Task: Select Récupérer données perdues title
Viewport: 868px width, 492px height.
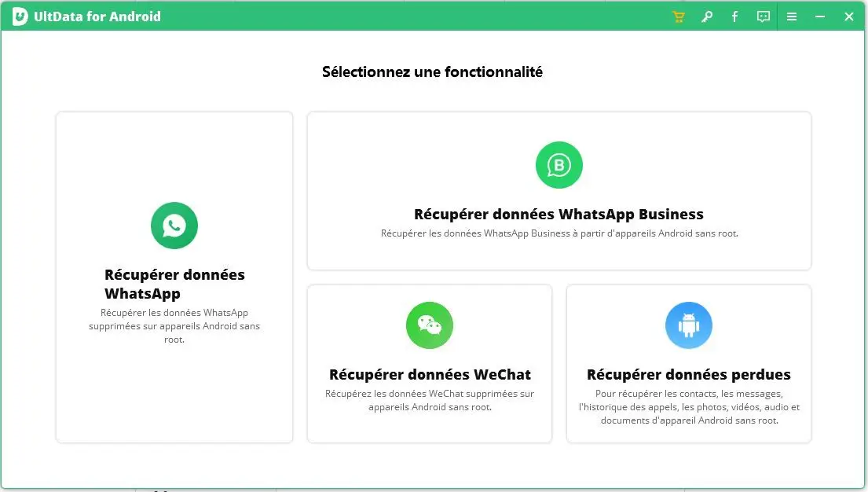Action: 689,375
